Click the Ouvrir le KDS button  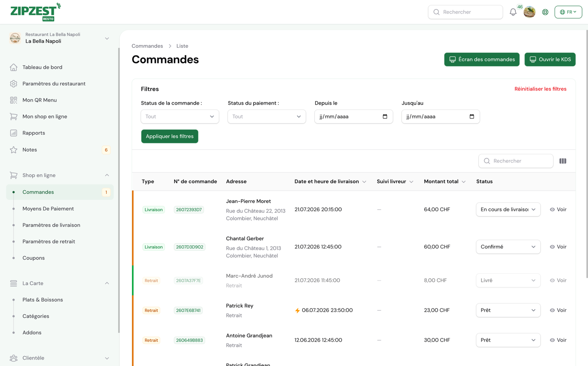click(x=550, y=59)
